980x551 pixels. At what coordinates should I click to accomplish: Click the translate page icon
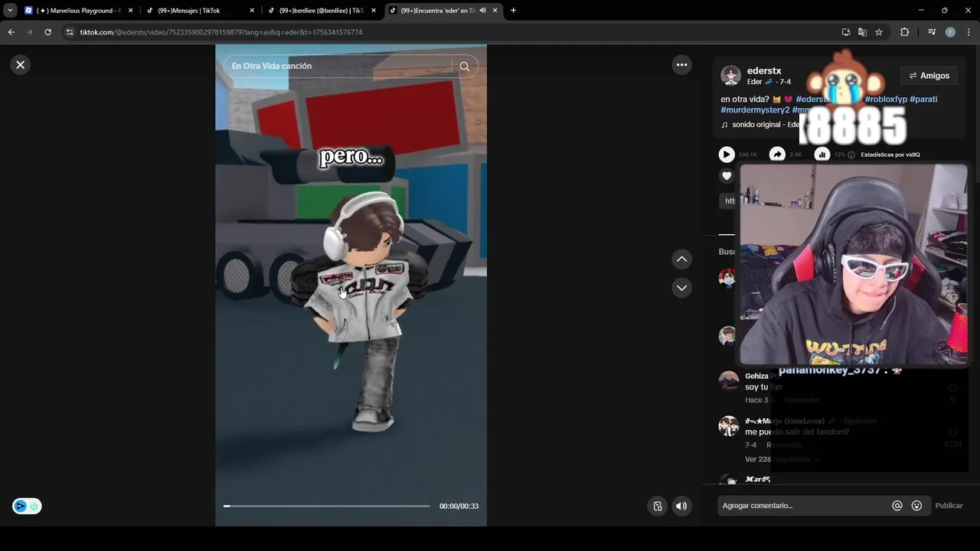[863, 32]
